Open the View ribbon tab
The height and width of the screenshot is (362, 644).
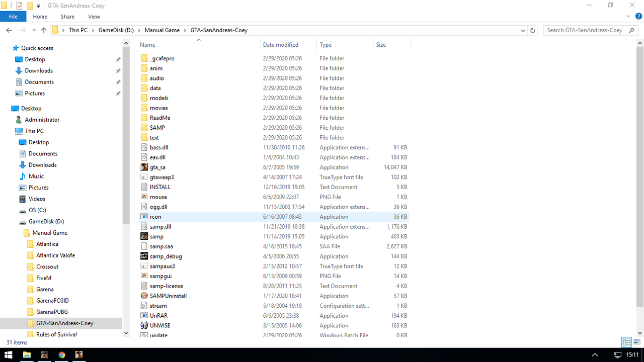coord(94,17)
